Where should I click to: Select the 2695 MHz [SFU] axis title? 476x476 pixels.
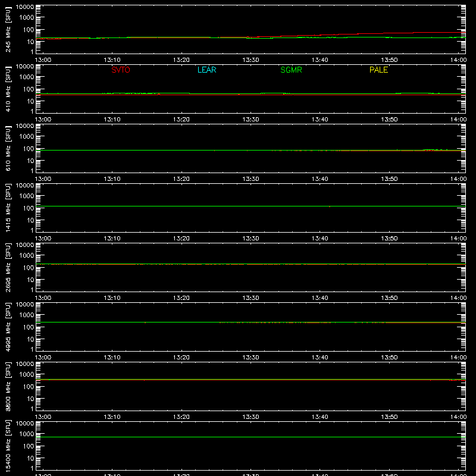click(x=8, y=267)
